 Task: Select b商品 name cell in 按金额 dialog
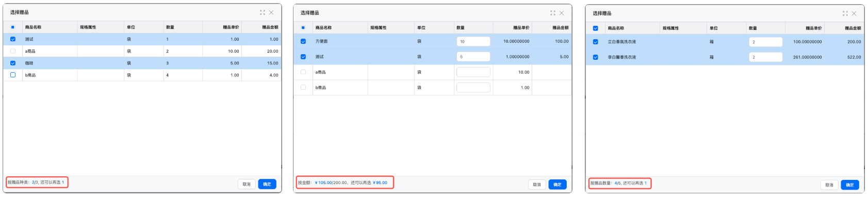(x=340, y=88)
